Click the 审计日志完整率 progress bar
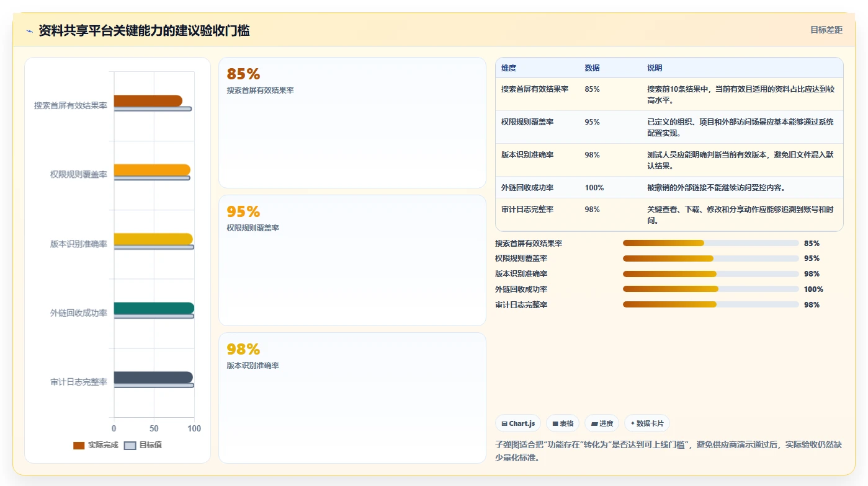 click(710, 304)
